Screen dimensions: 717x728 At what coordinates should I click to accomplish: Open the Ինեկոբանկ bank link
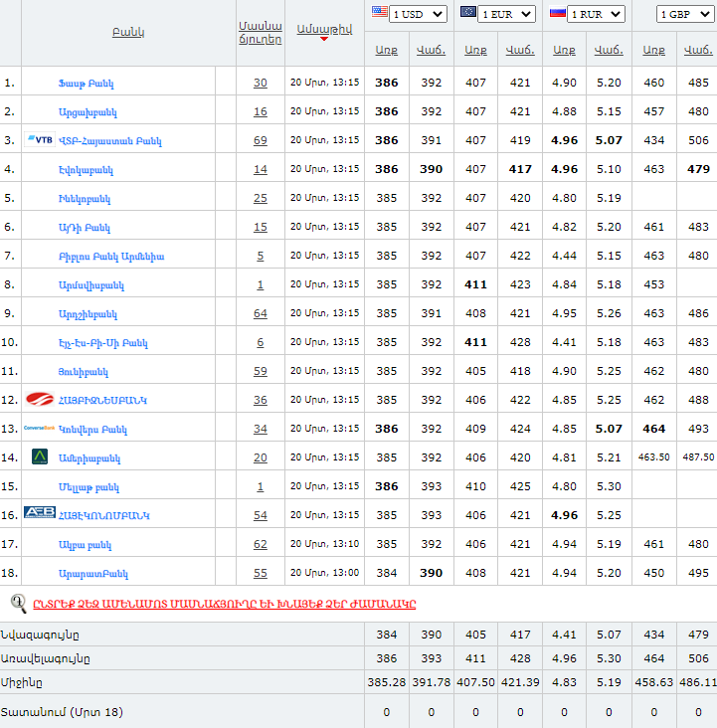coord(85,199)
